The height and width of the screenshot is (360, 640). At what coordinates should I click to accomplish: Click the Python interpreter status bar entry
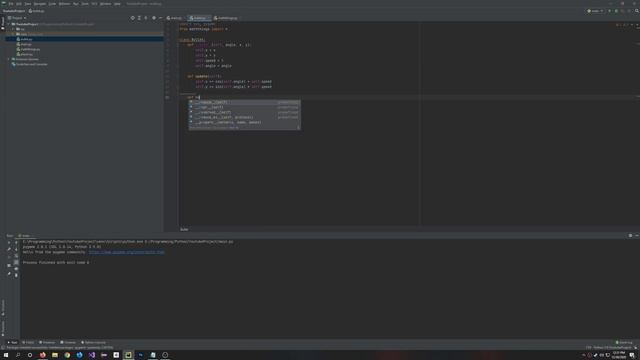pos(612,348)
